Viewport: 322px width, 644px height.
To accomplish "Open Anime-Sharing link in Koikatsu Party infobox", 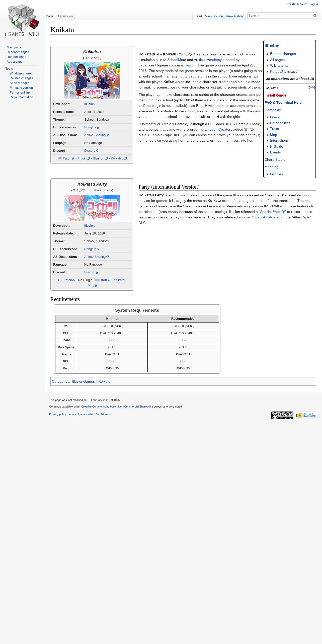I will [x=96, y=257].
